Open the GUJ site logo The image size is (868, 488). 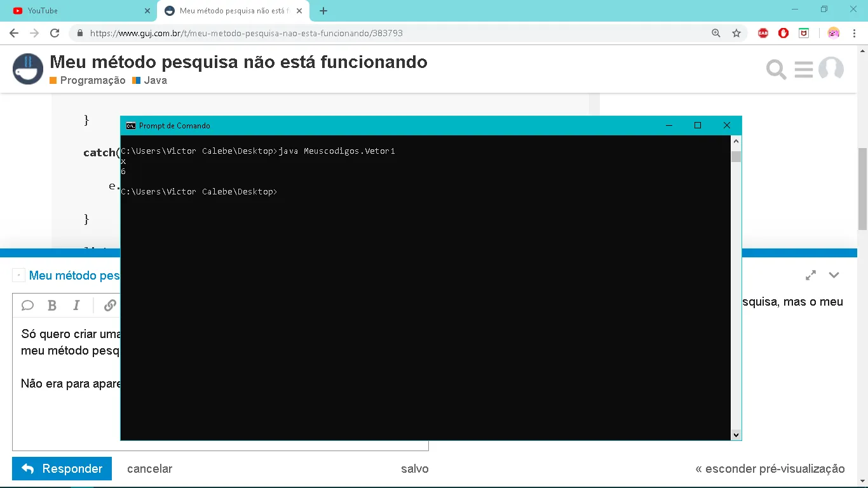point(28,69)
